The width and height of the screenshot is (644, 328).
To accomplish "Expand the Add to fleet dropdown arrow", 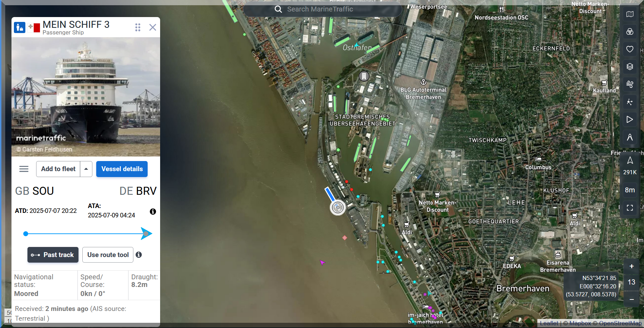I will (86, 169).
